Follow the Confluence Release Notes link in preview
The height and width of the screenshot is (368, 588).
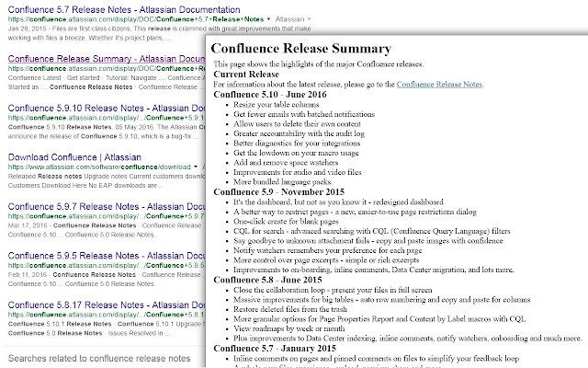[x=439, y=84]
